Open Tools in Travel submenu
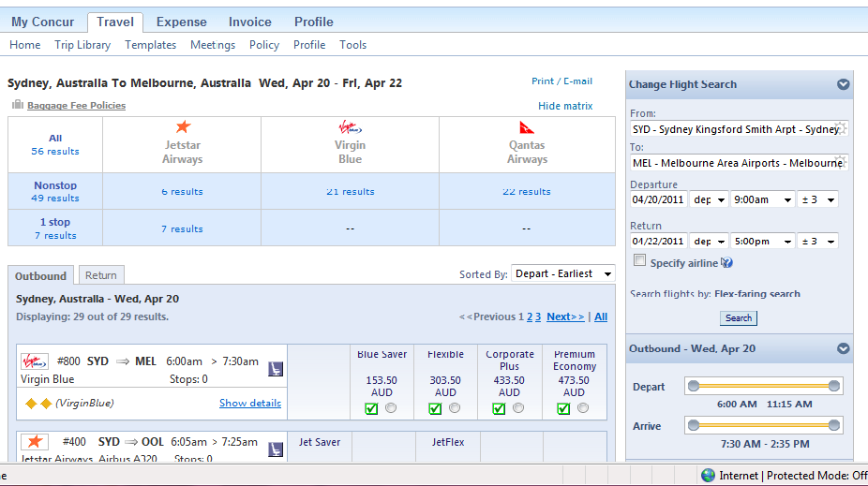Screen dimensions: 868x486 (x=353, y=45)
